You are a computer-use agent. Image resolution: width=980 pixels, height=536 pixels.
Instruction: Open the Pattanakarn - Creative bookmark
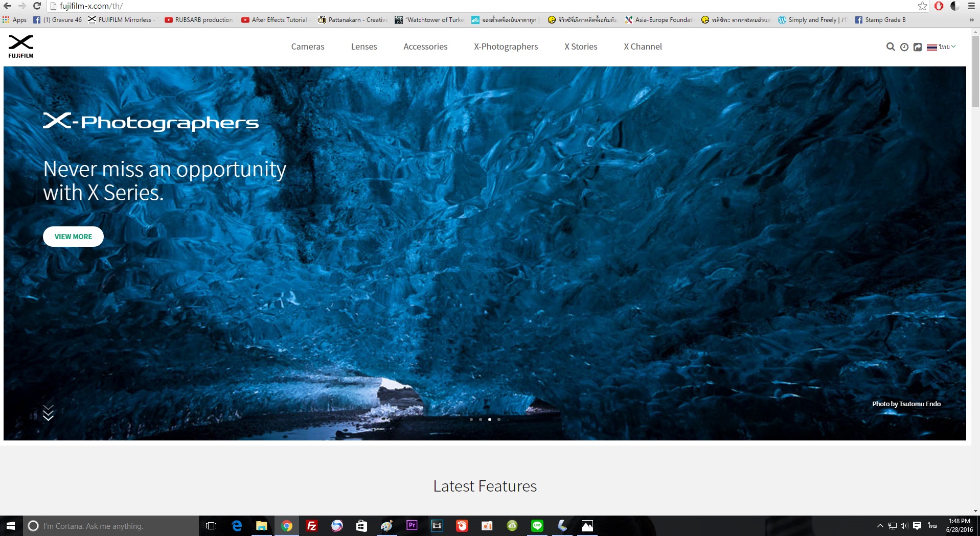point(353,20)
